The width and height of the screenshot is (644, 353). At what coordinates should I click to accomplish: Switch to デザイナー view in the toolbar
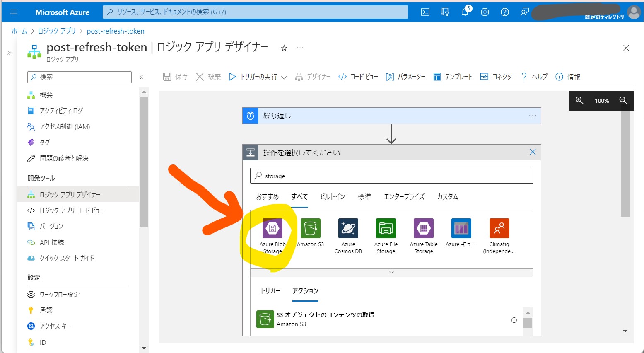(313, 77)
